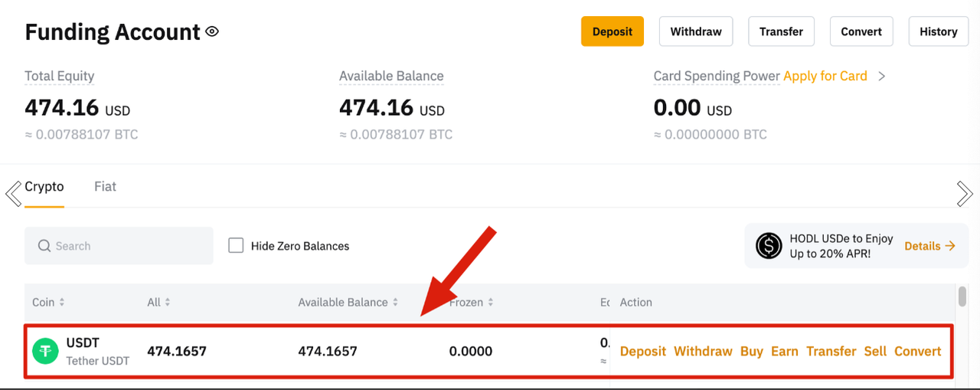Click the right carousel arrow

965,194
